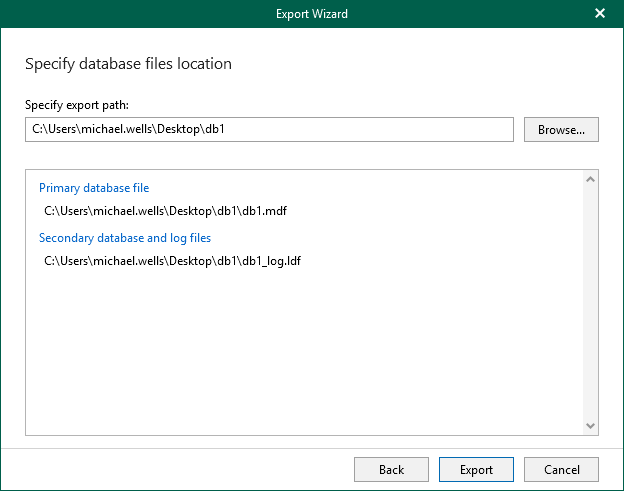Start the export with the Export button
The image size is (624, 491).
[476, 470]
